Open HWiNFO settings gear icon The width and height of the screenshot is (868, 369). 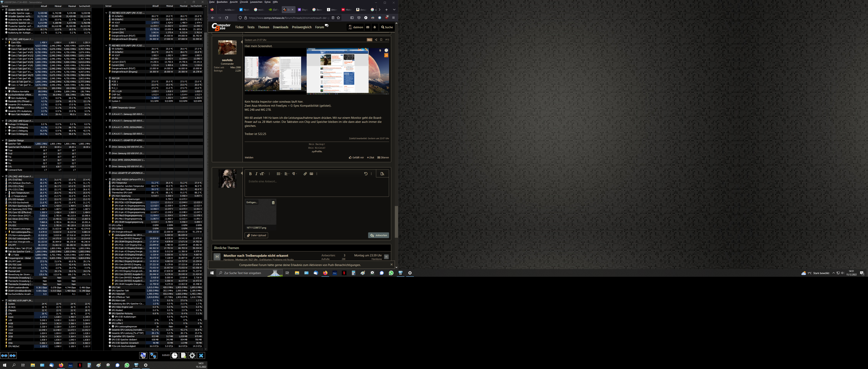point(192,355)
